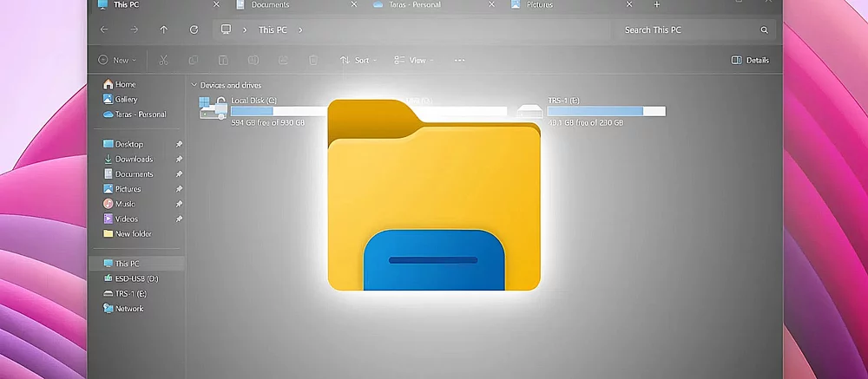Image resolution: width=868 pixels, height=379 pixels.
Task: Click the Copy toolbar icon
Action: (x=194, y=61)
